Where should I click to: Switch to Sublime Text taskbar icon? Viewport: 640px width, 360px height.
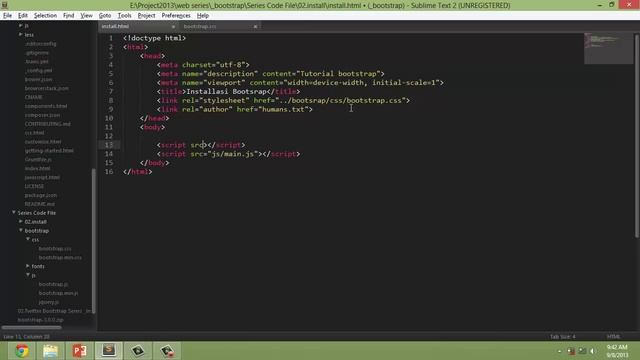(x=109, y=351)
